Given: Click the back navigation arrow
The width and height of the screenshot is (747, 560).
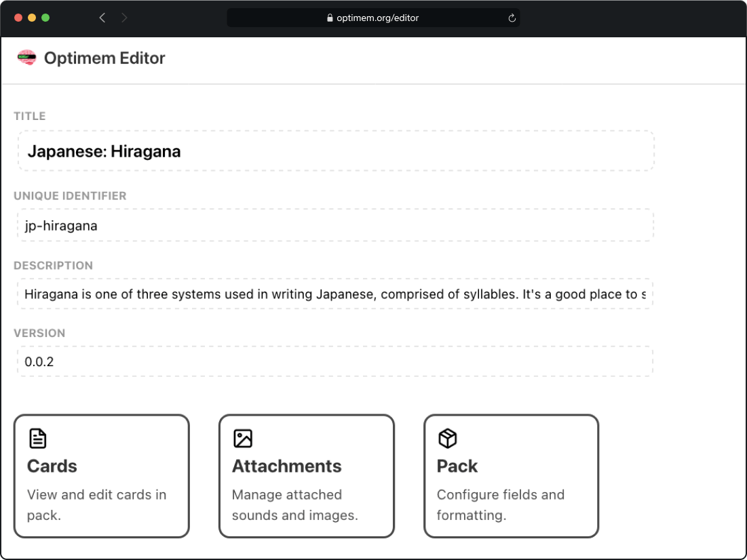Looking at the screenshot, I should click(x=102, y=18).
